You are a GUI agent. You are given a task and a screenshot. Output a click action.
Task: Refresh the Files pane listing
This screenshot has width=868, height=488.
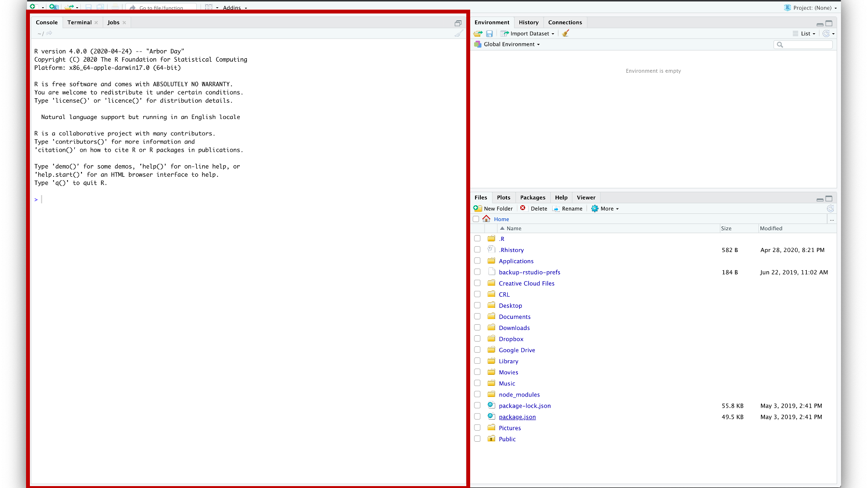click(830, 209)
